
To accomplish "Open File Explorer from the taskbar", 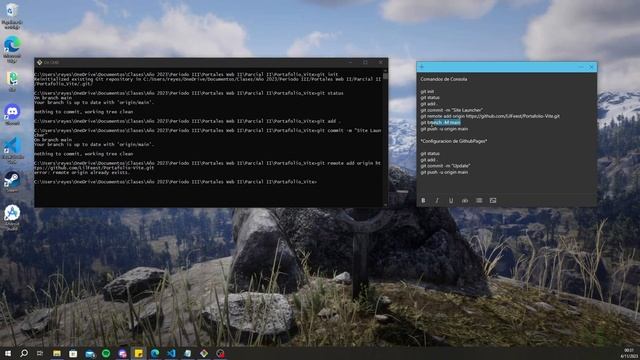I will 57,353.
